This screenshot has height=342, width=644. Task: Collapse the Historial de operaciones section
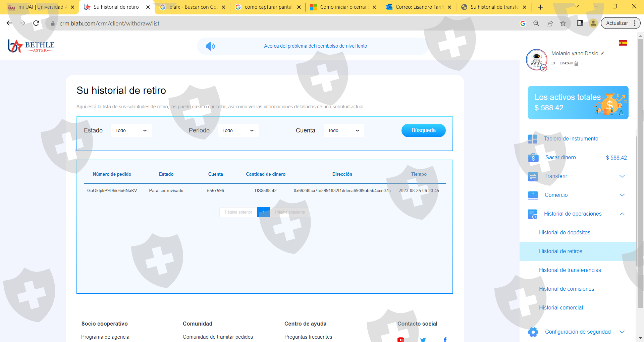(x=622, y=214)
